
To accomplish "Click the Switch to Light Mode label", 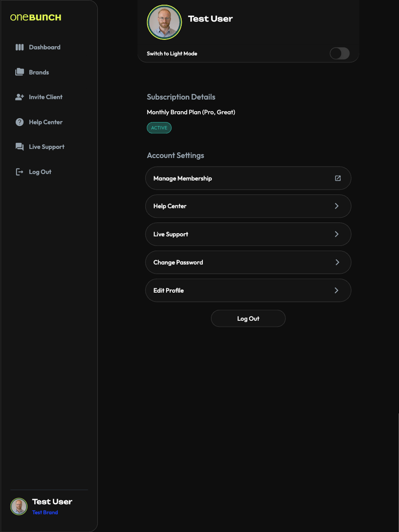I will pyautogui.click(x=172, y=54).
